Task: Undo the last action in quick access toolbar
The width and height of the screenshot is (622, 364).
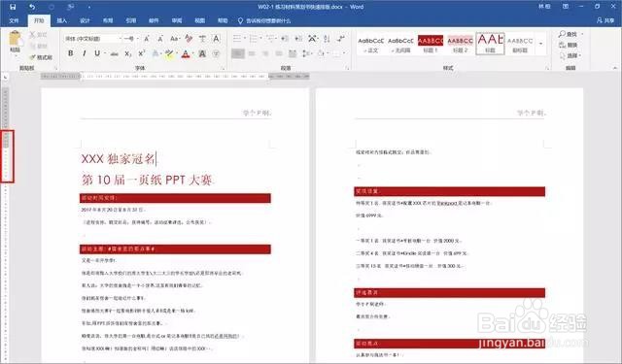Action: pos(32,7)
